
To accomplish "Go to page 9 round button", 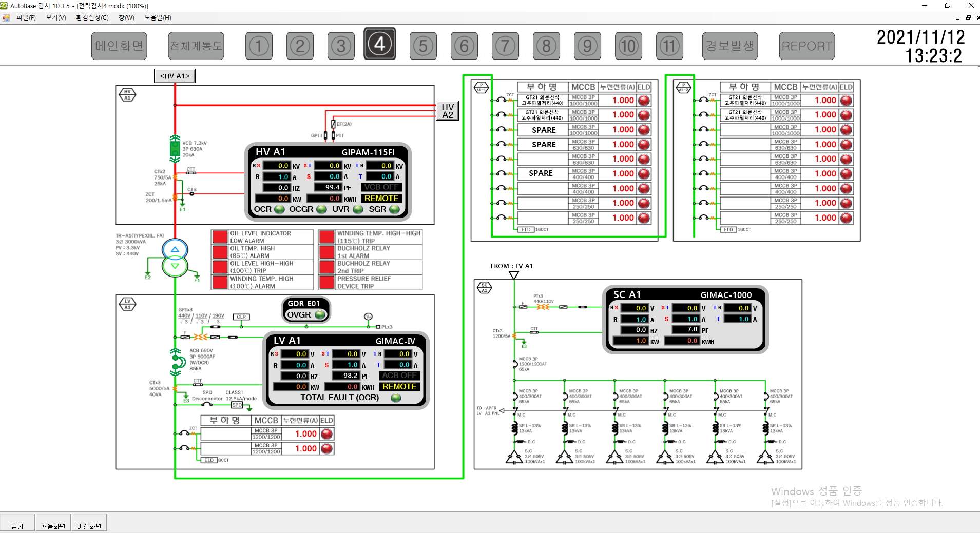I will 587,46.
